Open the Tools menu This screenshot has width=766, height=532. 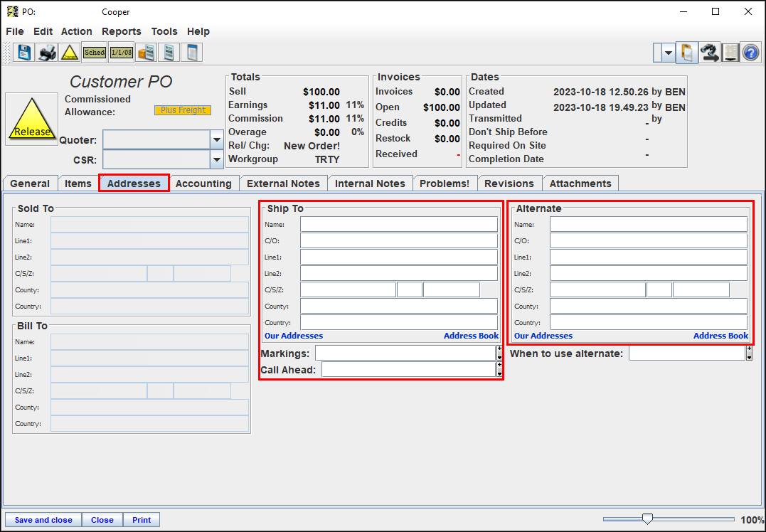pyautogui.click(x=164, y=31)
